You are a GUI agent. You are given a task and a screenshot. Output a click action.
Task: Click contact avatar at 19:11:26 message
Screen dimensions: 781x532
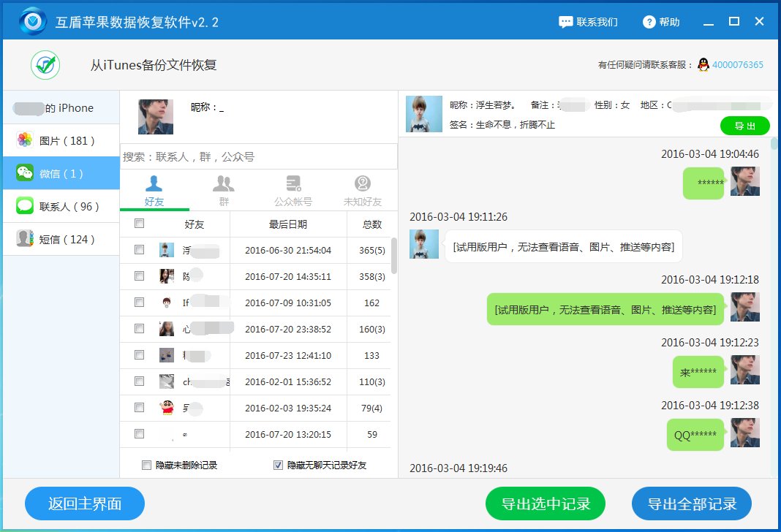tap(424, 244)
